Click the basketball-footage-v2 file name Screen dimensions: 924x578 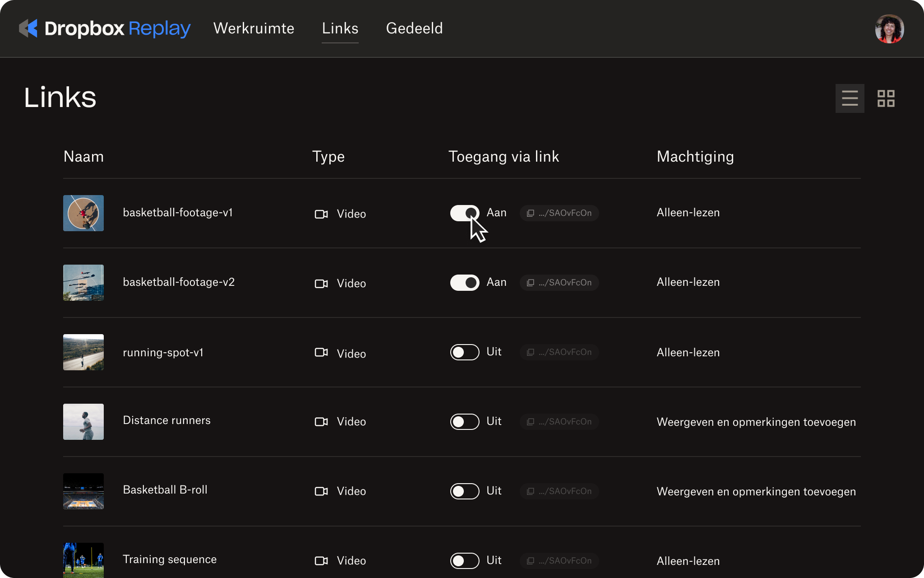pos(179,282)
